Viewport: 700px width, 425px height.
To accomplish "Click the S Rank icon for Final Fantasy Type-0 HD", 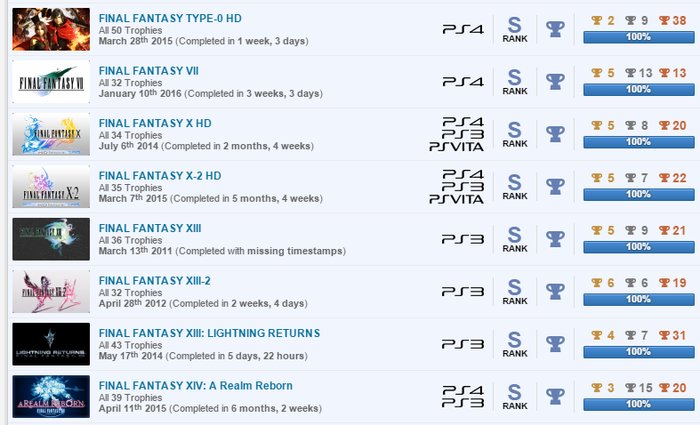I will click(x=515, y=30).
